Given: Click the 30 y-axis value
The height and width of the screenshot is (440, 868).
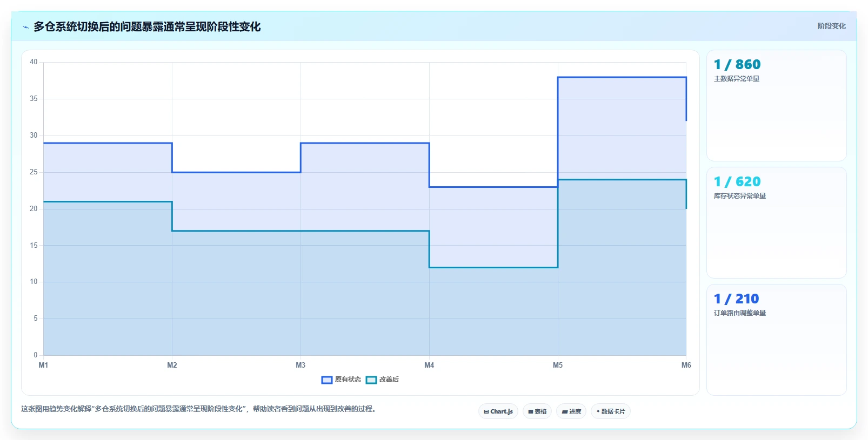Looking at the screenshot, I should [34, 136].
